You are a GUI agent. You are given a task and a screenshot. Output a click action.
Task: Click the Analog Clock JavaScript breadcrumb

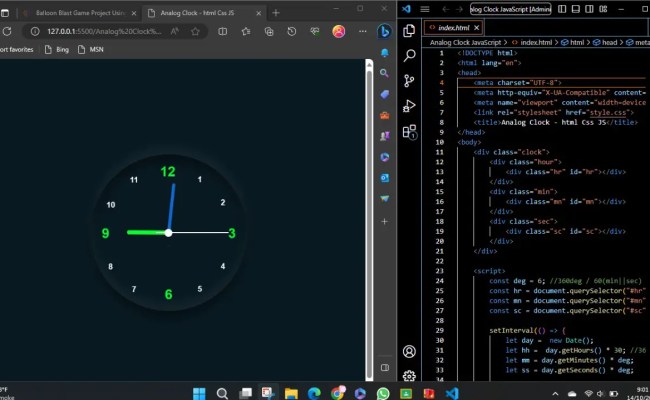click(x=465, y=42)
